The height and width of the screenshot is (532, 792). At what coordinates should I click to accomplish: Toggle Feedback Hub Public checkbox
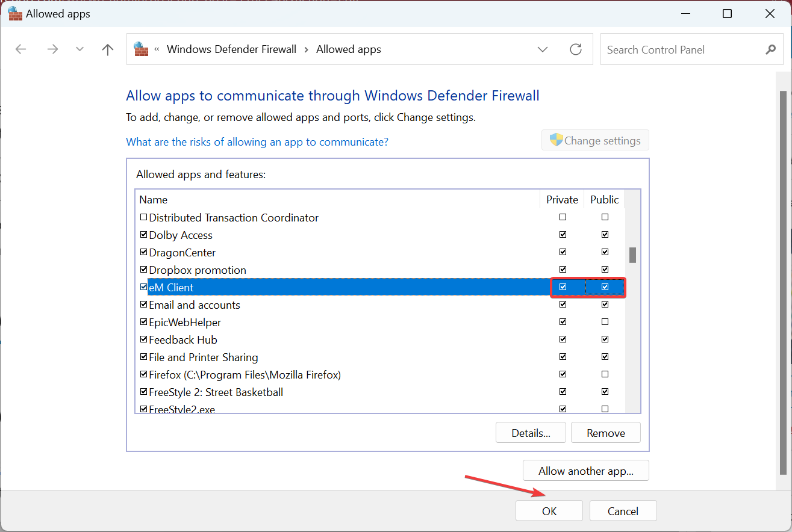[605, 339]
